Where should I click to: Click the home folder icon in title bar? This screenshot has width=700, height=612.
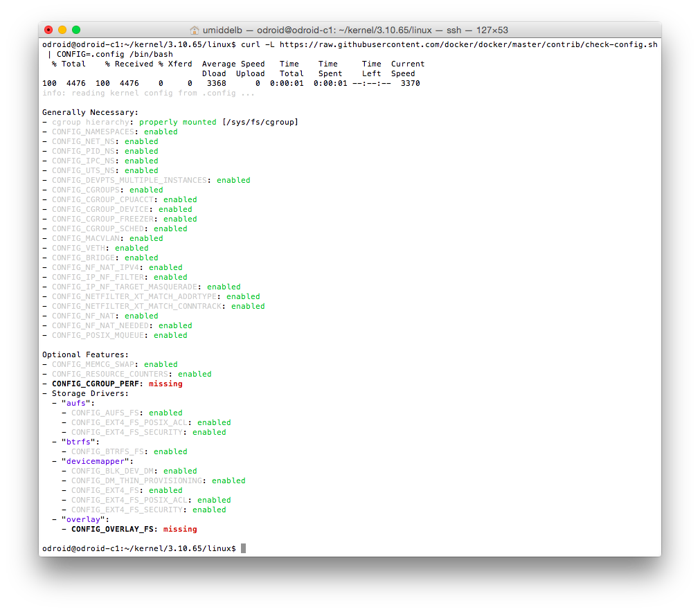pos(194,30)
